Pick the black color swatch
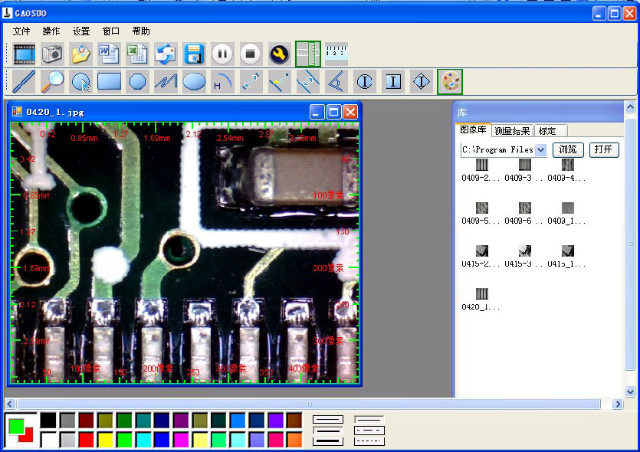640x452 pixels. tap(48, 420)
